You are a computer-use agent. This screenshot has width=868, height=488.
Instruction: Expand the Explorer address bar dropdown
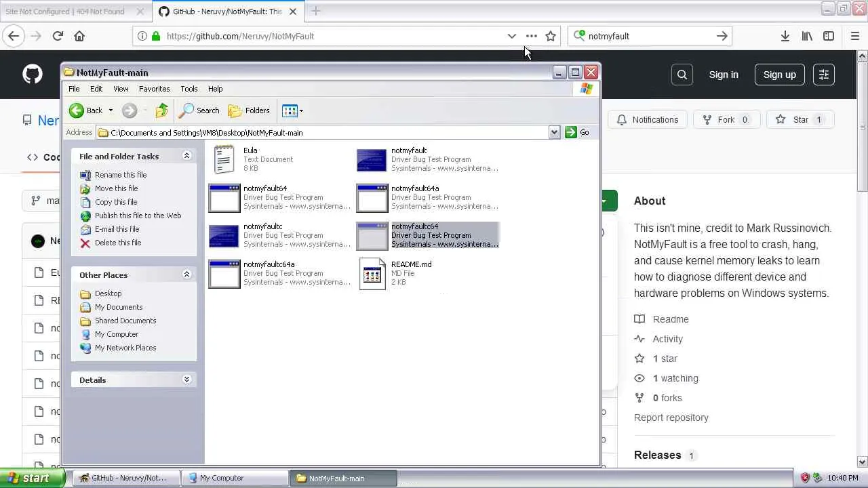click(x=554, y=133)
